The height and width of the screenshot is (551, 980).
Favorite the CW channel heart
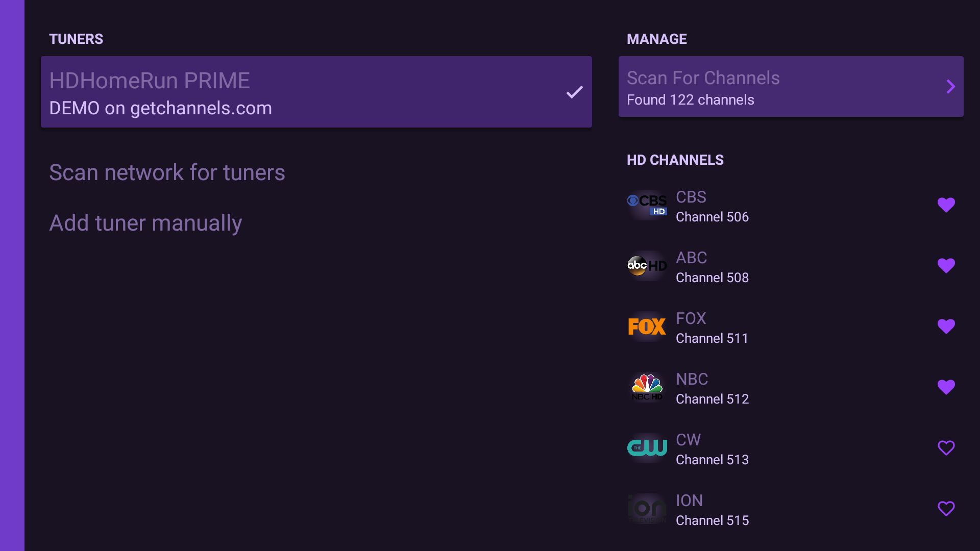pyautogui.click(x=946, y=448)
